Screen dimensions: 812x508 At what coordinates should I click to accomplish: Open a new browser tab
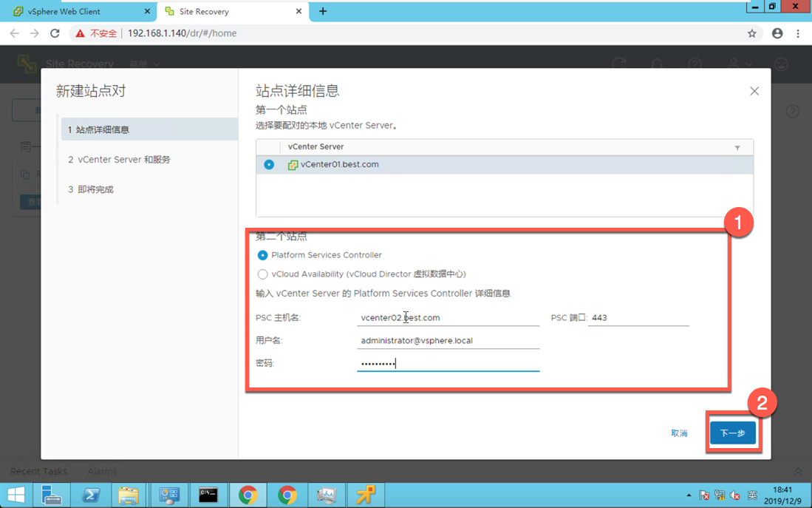coord(323,11)
